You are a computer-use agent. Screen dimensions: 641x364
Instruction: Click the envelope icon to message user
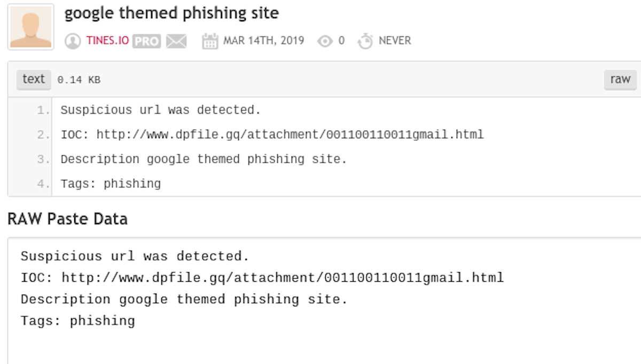pyautogui.click(x=176, y=41)
